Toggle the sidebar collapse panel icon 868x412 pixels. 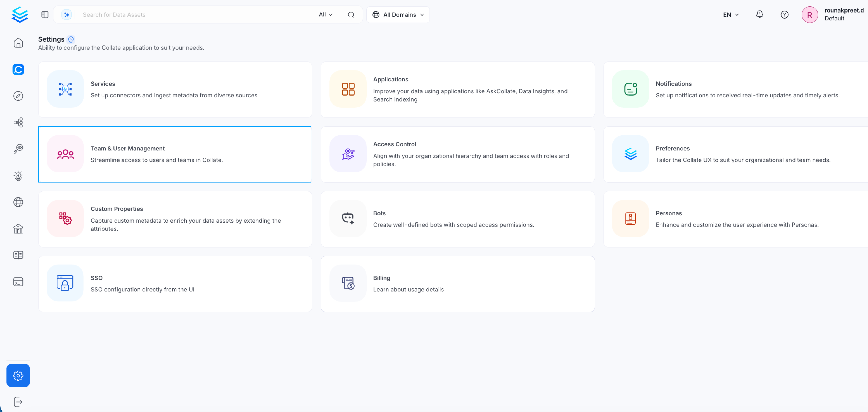click(x=44, y=14)
